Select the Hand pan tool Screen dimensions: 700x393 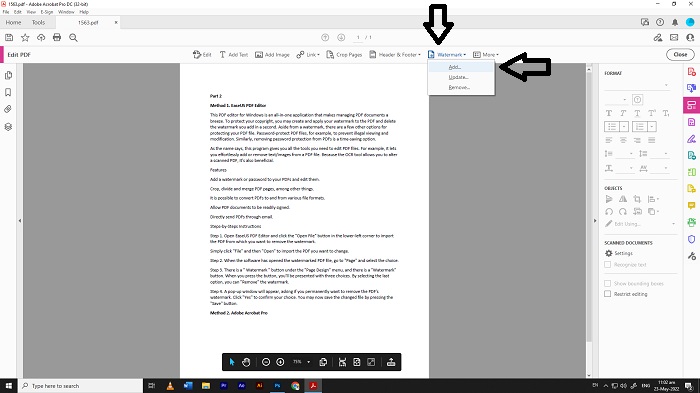246,362
